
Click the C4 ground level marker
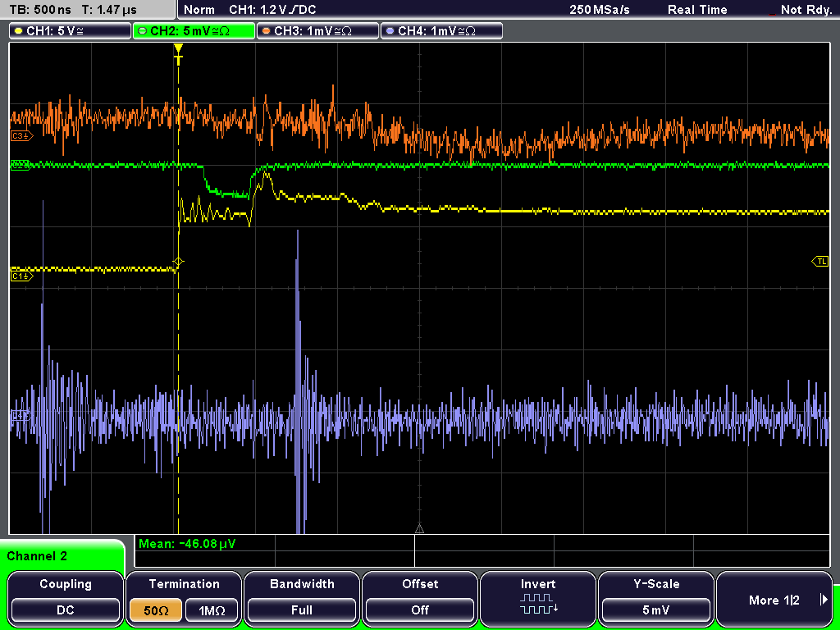[21, 414]
